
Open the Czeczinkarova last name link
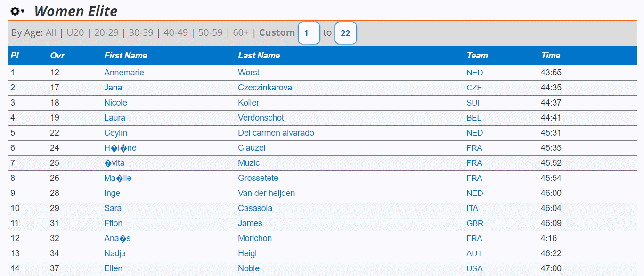point(265,88)
